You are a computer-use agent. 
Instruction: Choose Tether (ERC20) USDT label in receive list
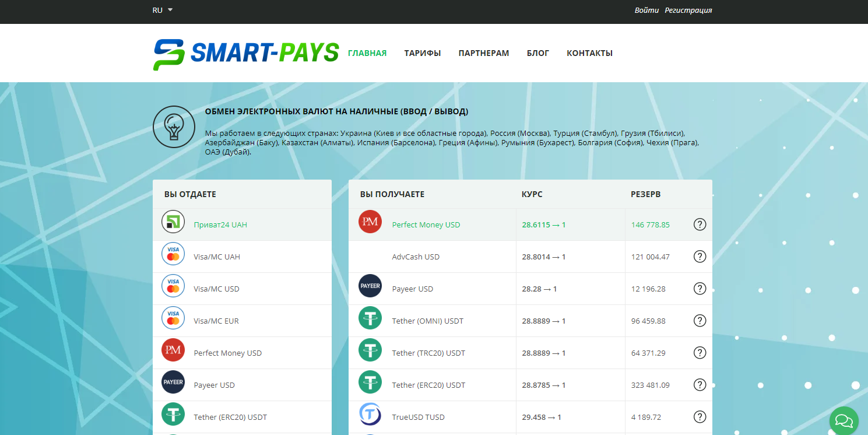428,385
